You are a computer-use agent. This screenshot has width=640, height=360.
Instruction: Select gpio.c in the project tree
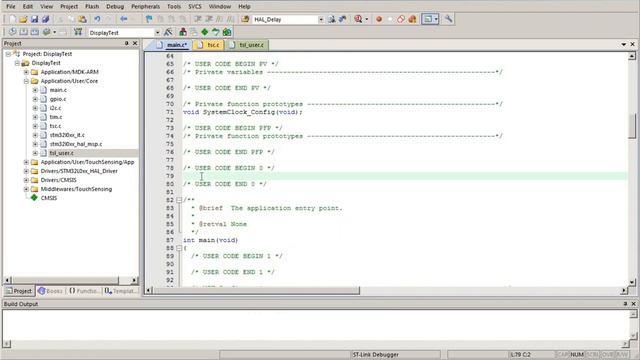click(58, 99)
